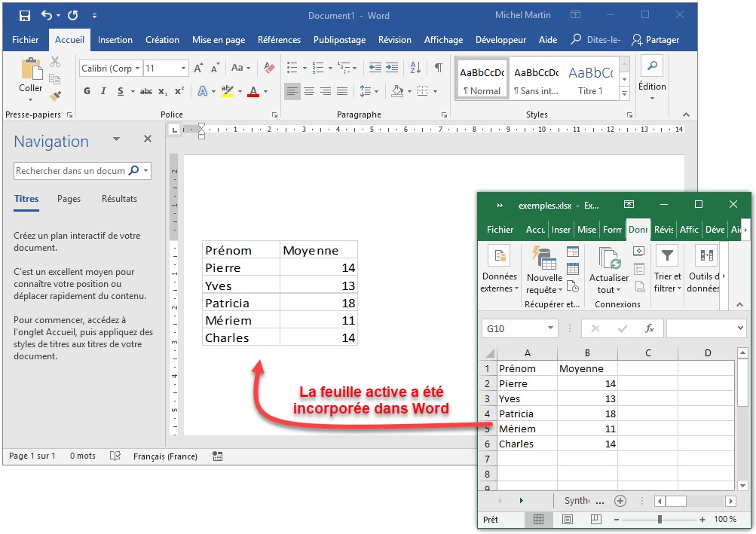Click the Édition search magnifier icon
756x534 pixels.
pyautogui.click(x=651, y=67)
